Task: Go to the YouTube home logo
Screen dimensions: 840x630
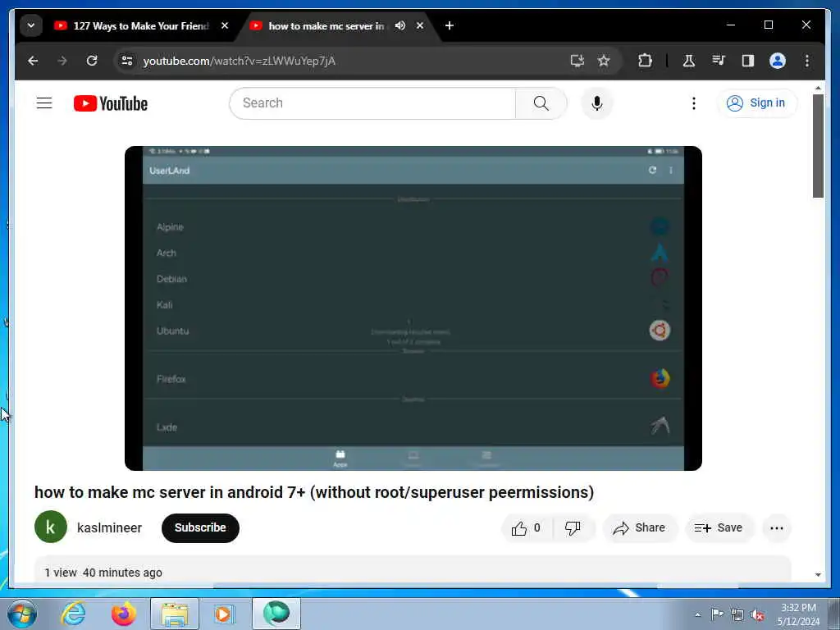Action: 111,103
